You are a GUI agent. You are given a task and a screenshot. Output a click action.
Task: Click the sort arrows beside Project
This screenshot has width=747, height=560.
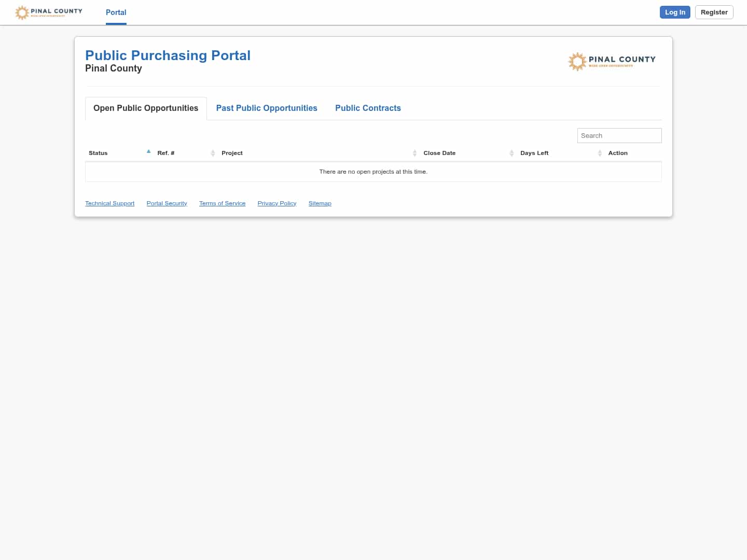414,153
